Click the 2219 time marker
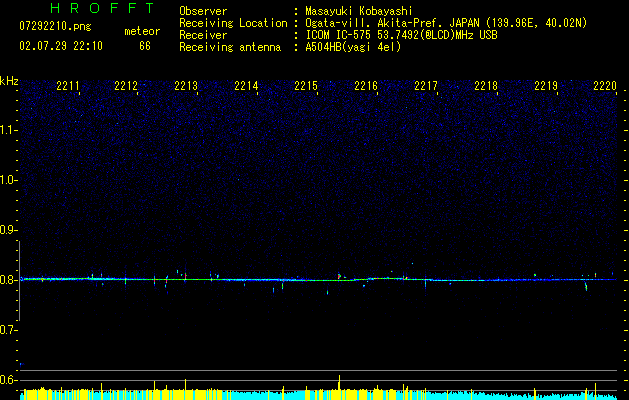The height and width of the screenshot is (400, 629). tap(546, 86)
